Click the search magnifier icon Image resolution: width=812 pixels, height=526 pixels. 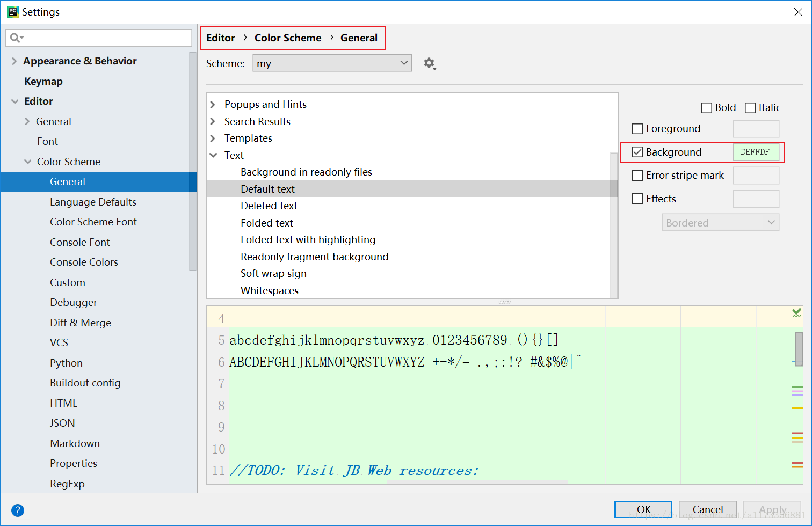tap(16, 38)
